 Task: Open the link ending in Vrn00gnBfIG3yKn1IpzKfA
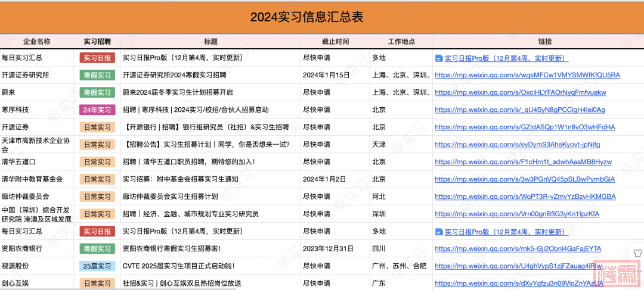(x=517, y=214)
